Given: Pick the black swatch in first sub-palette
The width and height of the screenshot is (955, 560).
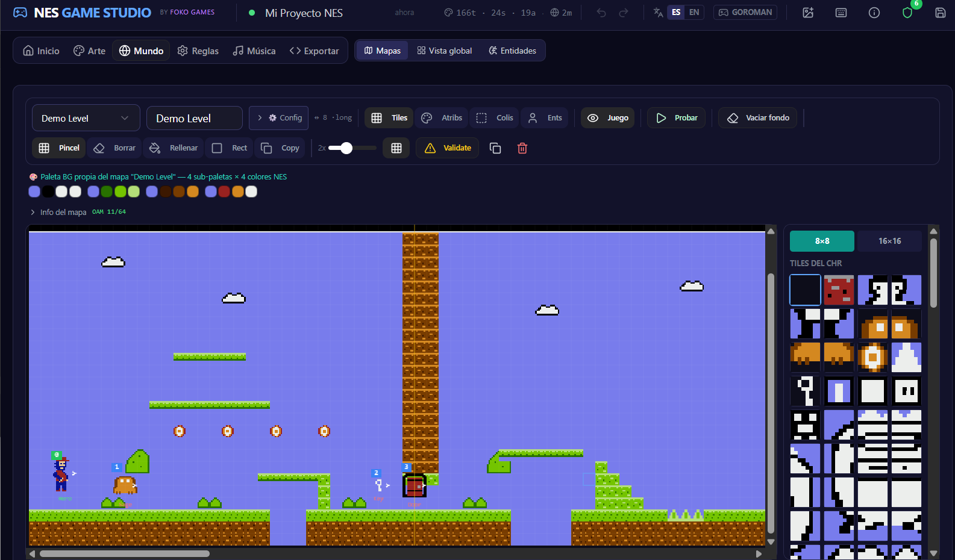Looking at the screenshot, I should pyautogui.click(x=48, y=191).
